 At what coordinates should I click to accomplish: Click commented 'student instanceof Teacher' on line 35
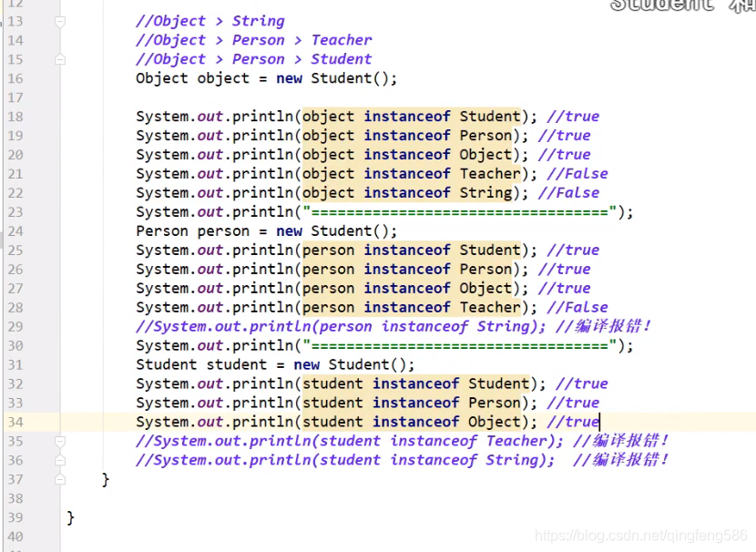(x=434, y=441)
